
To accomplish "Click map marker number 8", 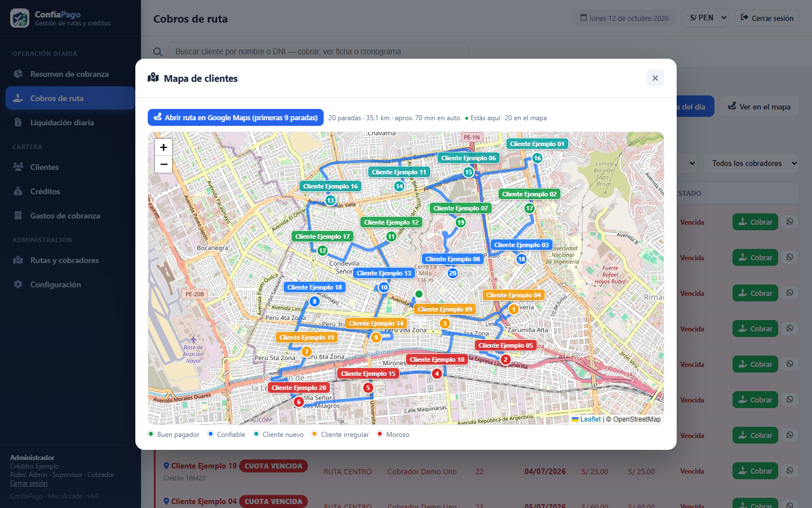I will click(x=315, y=301).
